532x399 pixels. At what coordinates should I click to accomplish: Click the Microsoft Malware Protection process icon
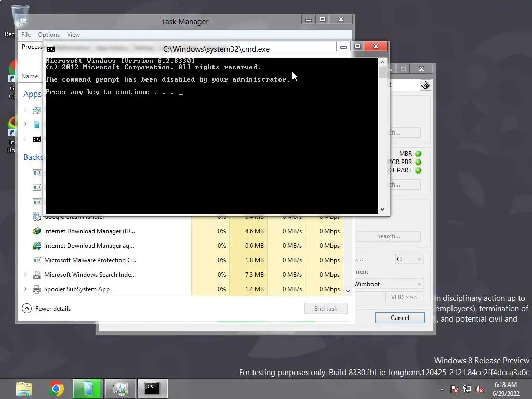[37, 260]
